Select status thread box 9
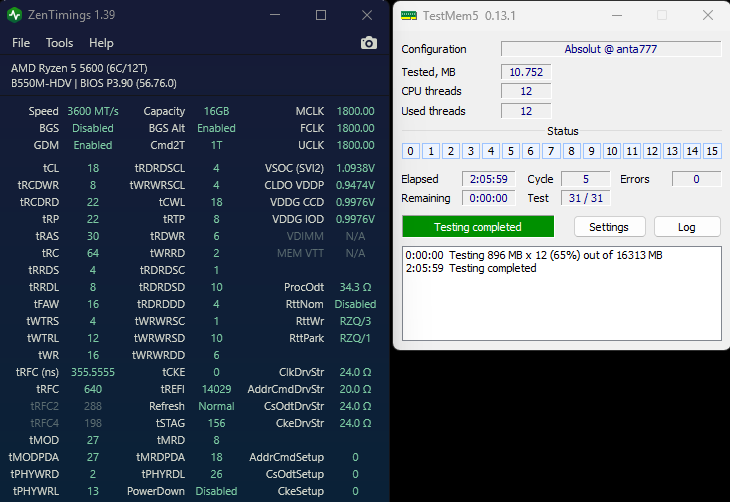 pyautogui.click(x=591, y=151)
